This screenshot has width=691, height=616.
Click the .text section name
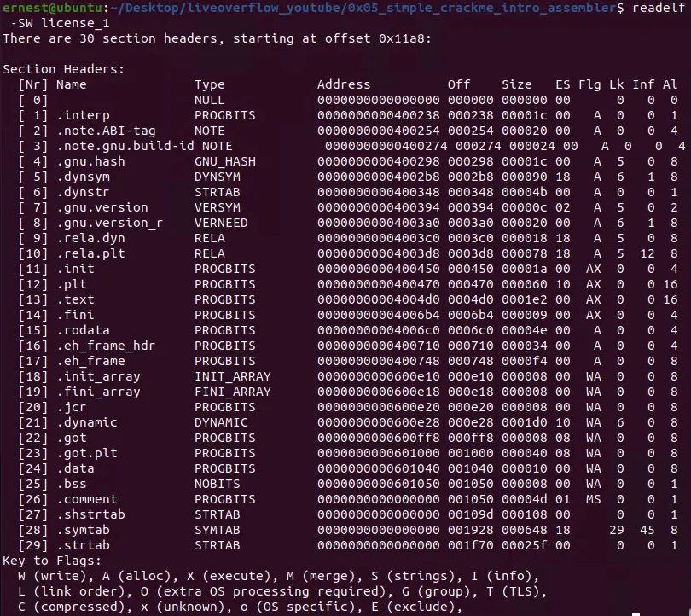[x=75, y=299]
